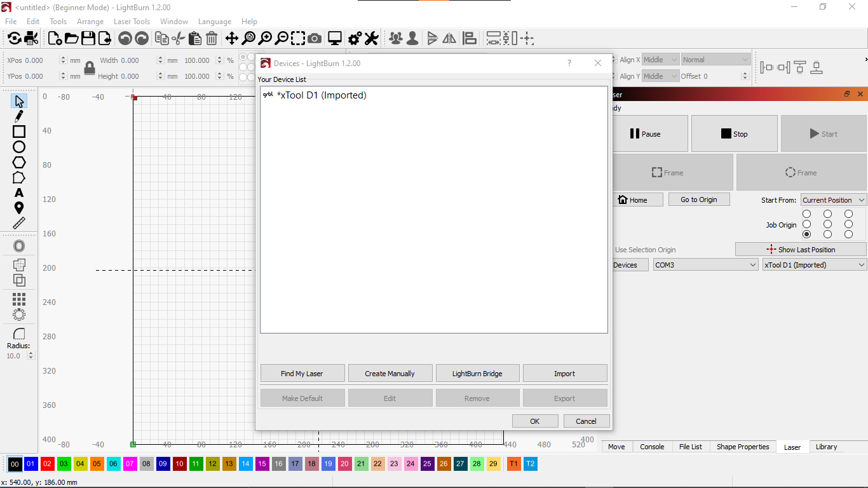This screenshot has height=488, width=868.
Task: Select the Ellipse tool
Action: coord(19,147)
